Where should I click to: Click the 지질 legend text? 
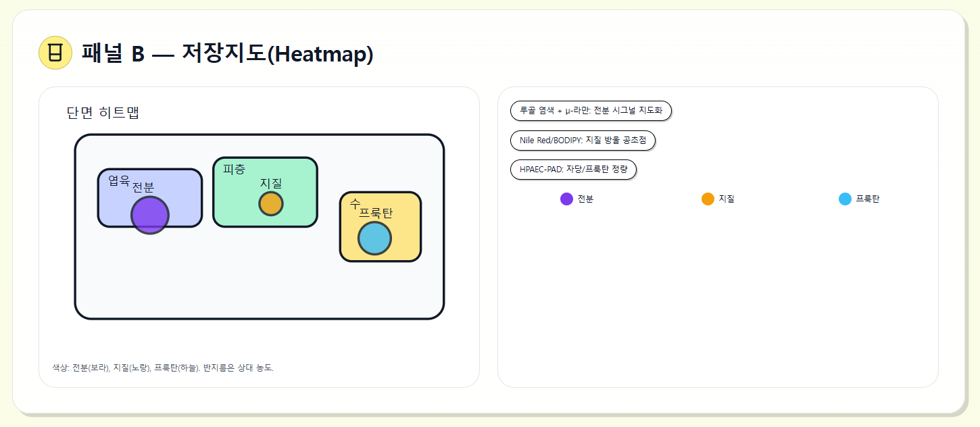[x=727, y=199]
